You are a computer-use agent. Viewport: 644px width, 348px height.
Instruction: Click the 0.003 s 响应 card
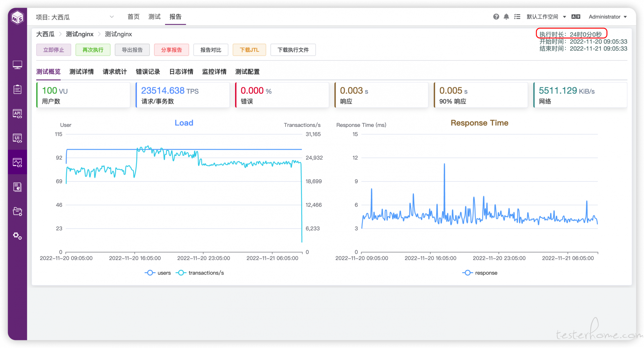381,95
